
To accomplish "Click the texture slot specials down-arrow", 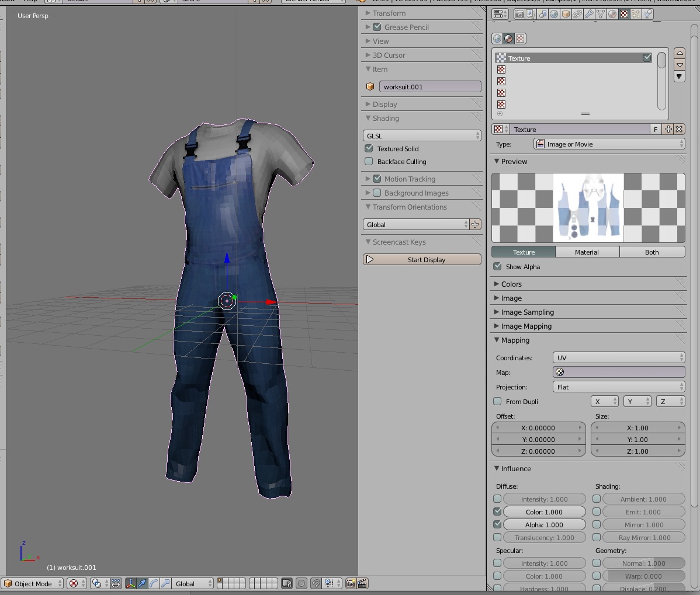I will 680,76.
